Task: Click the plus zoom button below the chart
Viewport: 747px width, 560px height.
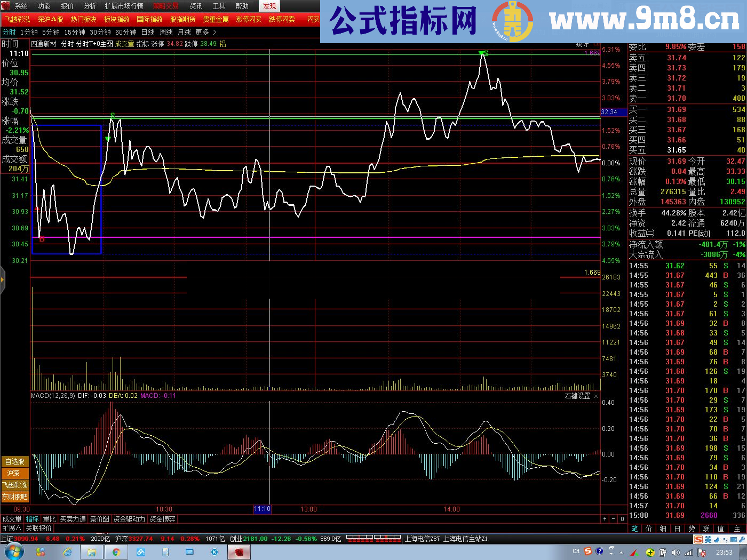Action: click(605, 519)
